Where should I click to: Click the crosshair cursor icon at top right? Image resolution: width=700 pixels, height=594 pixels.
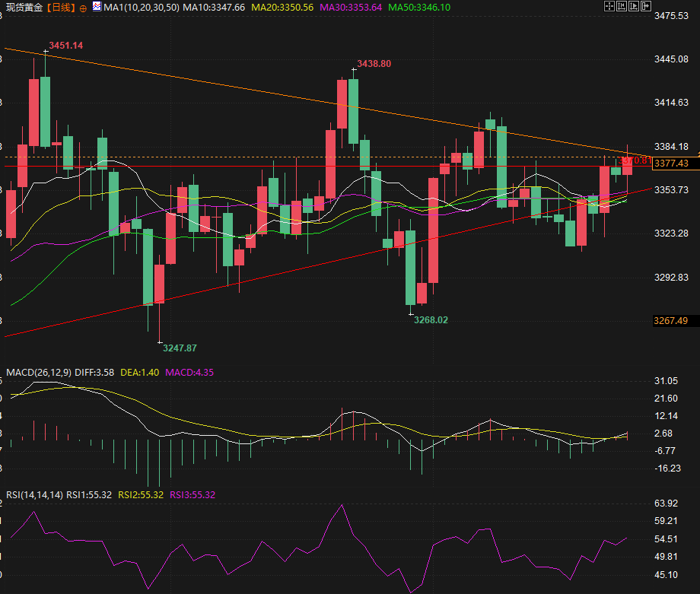(x=609, y=6)
